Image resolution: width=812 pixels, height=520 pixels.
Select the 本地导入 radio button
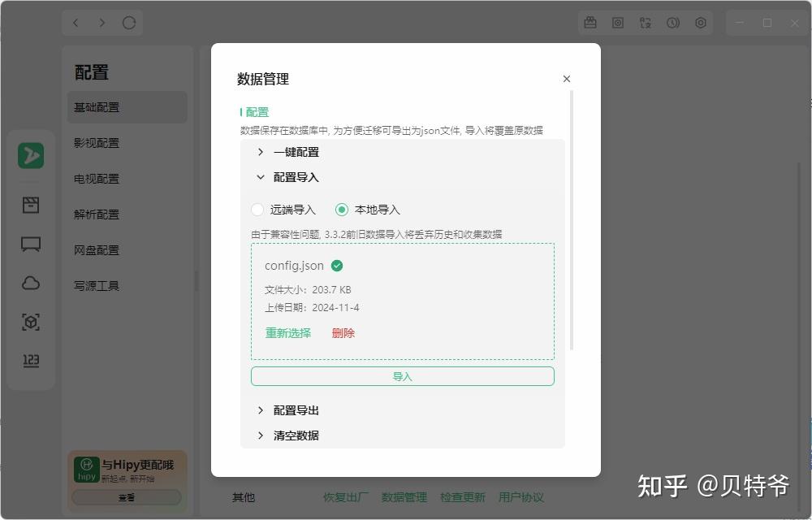point(342,210)
